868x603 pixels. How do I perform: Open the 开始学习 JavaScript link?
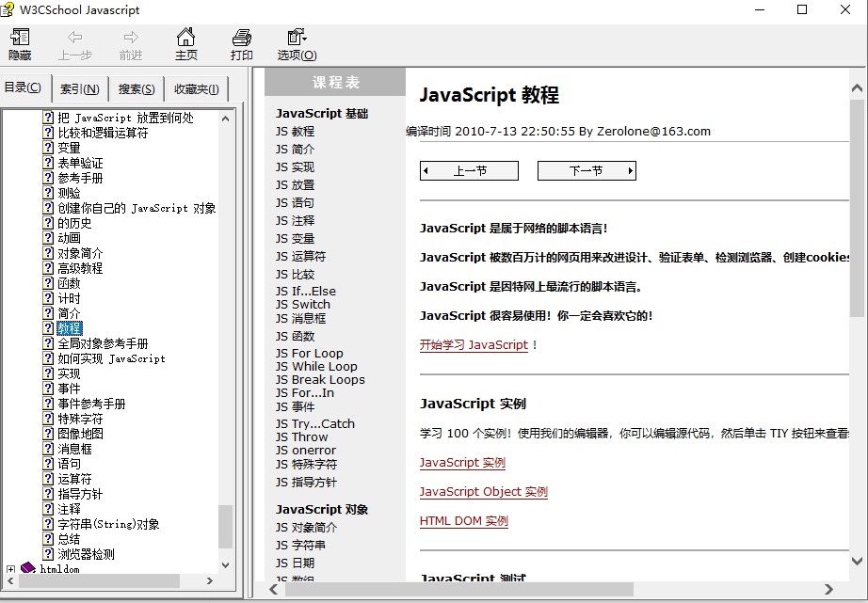(x=474, y=344)
